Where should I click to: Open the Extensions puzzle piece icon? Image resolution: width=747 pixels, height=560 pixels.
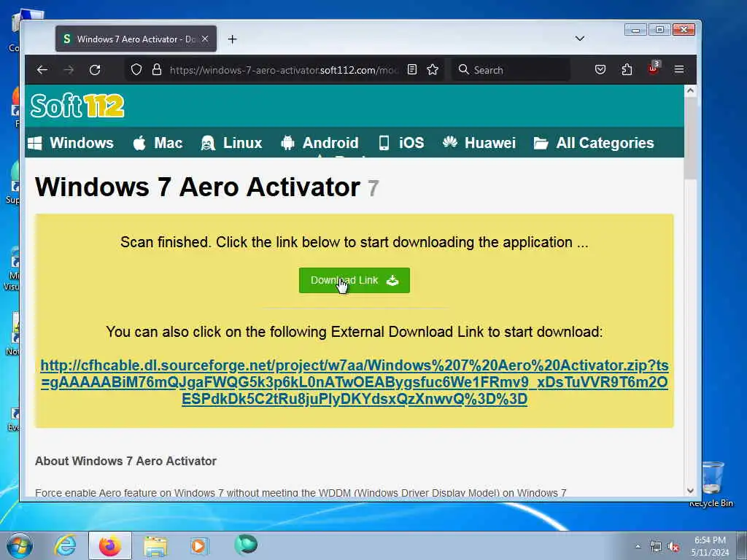(x=627, y=70)
